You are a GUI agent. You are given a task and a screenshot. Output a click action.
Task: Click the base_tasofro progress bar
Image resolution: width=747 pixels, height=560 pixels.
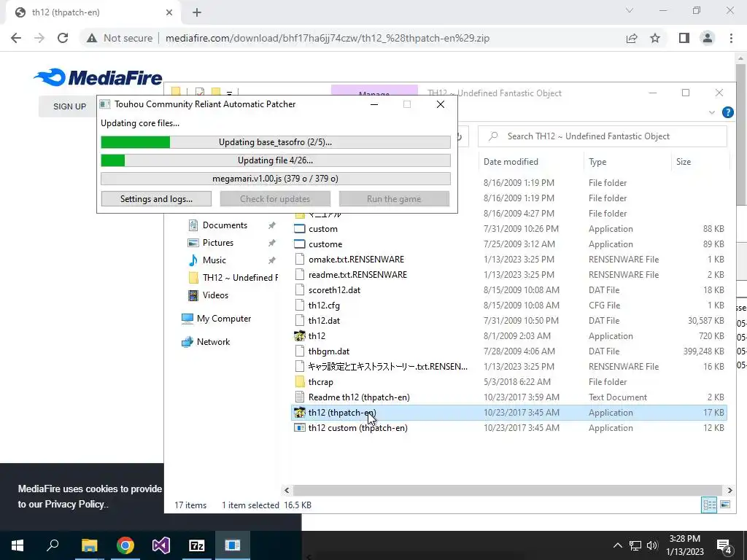point(275,142)
